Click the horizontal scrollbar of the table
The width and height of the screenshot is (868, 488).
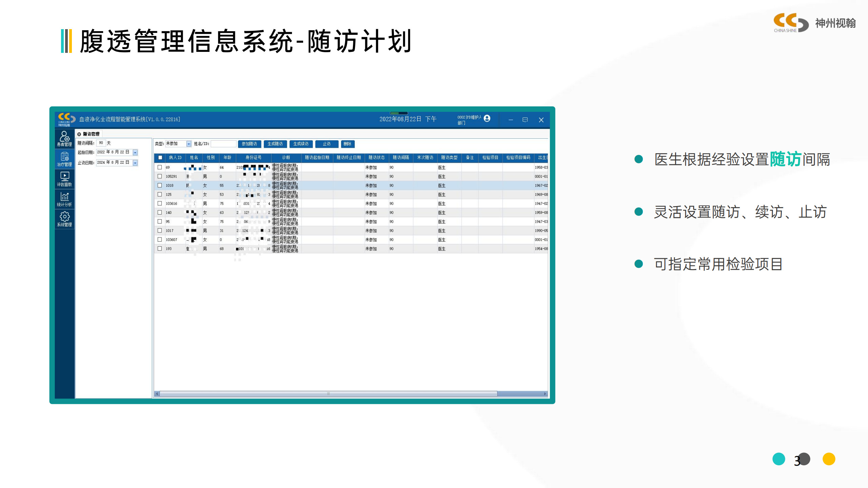point(328,394)
